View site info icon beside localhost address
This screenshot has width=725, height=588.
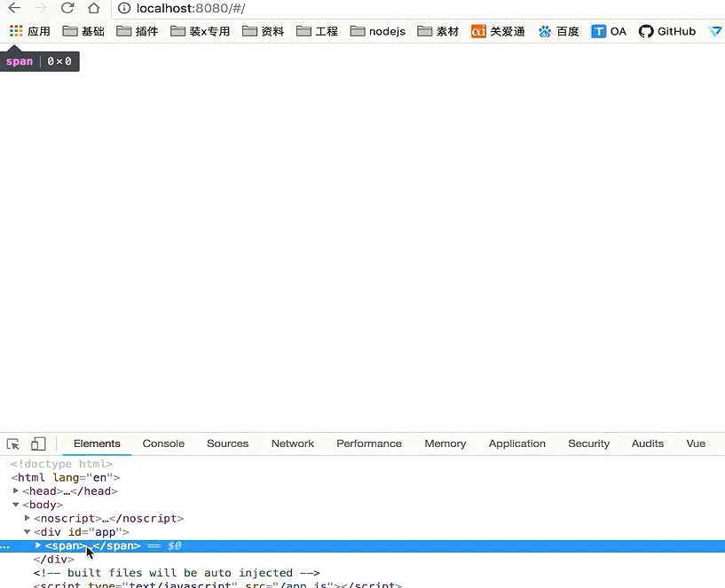(124, 8)
